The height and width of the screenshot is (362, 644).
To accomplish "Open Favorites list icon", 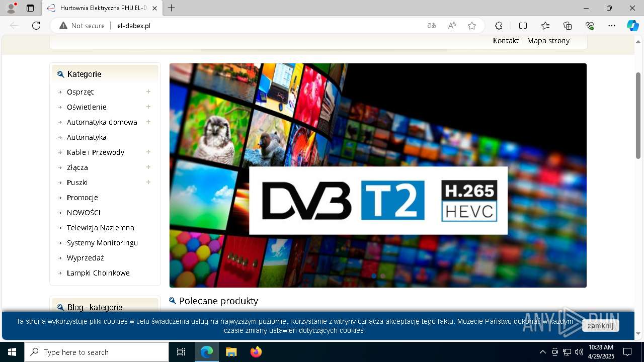I will (x=545, y=26).
